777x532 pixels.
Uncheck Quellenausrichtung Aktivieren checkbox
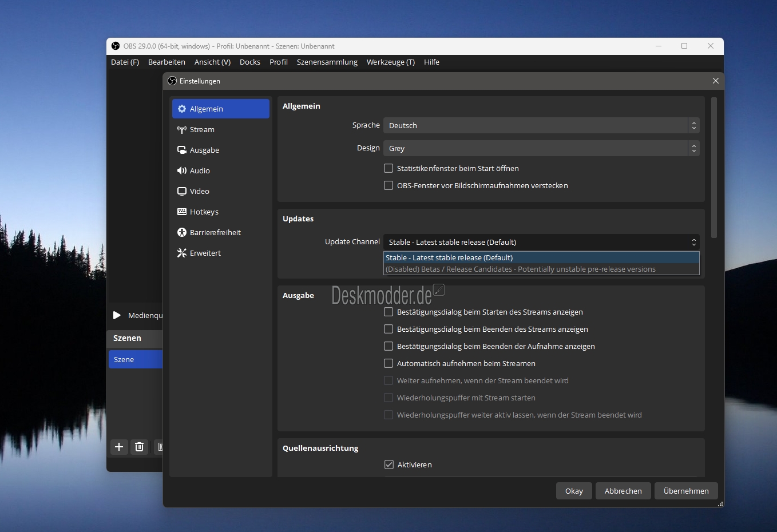(389, 464)
